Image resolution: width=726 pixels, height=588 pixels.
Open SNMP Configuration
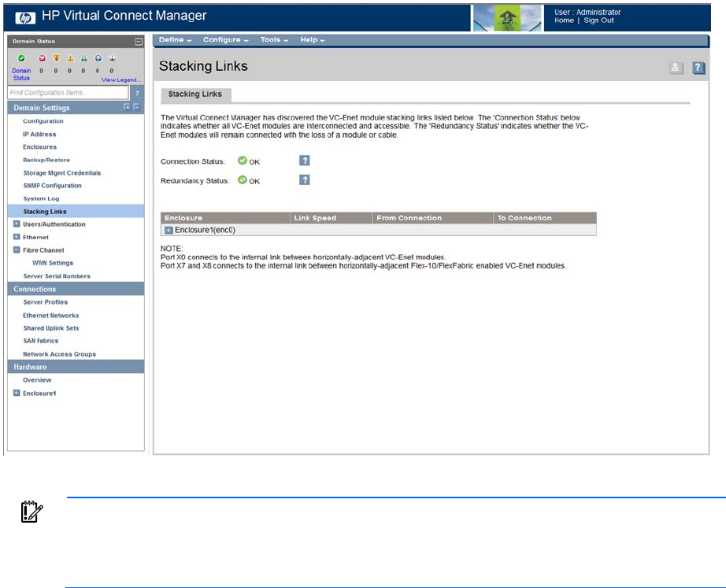[52, 186]
